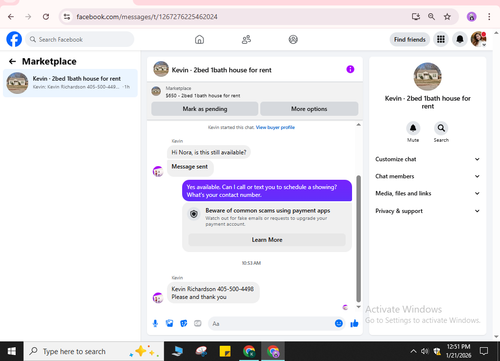Select Kevin 2bed 1bath chat in list

pos(70,83)
